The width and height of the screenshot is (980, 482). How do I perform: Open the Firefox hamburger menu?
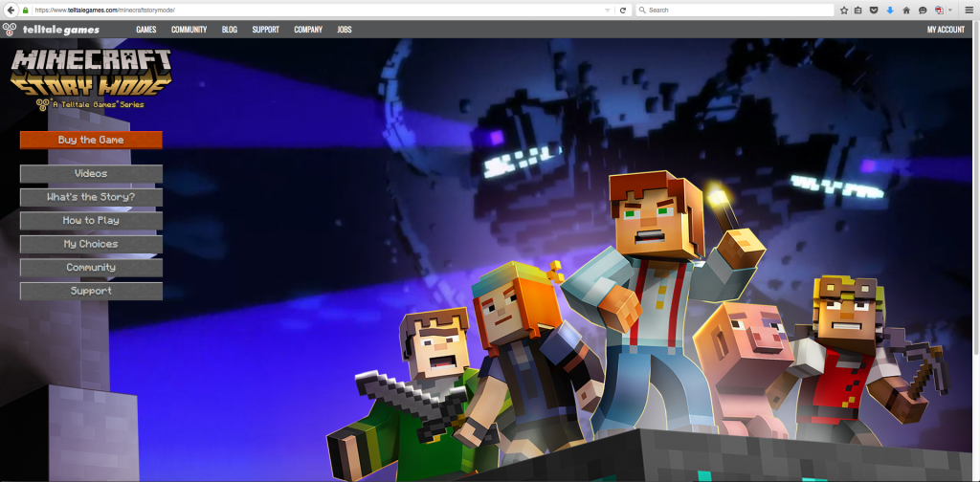pos(969,11)
